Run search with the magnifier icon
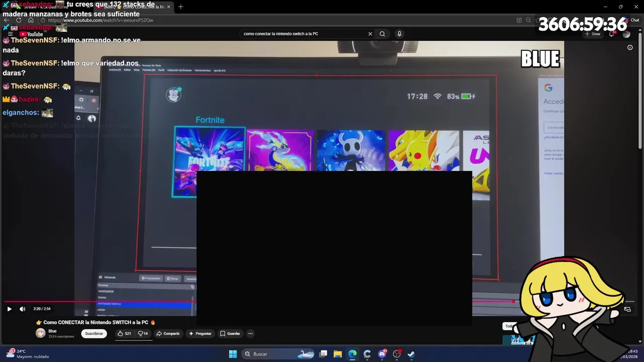 point(382,34)
